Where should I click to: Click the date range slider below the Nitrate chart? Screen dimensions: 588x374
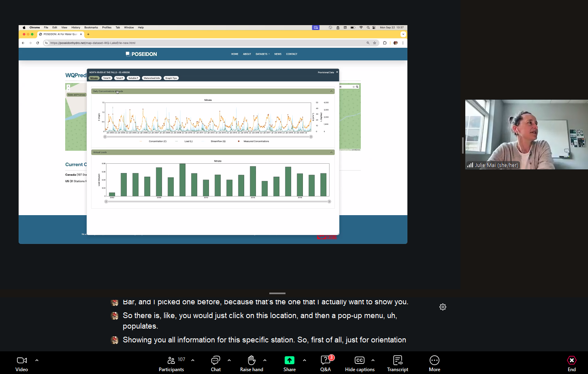tap(207, 137)
